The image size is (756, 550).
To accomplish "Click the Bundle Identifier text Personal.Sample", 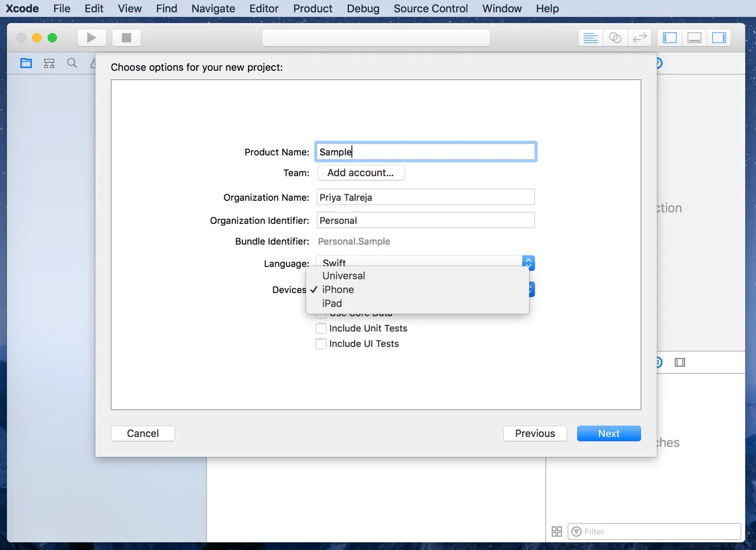I will [x=354, y=241].
